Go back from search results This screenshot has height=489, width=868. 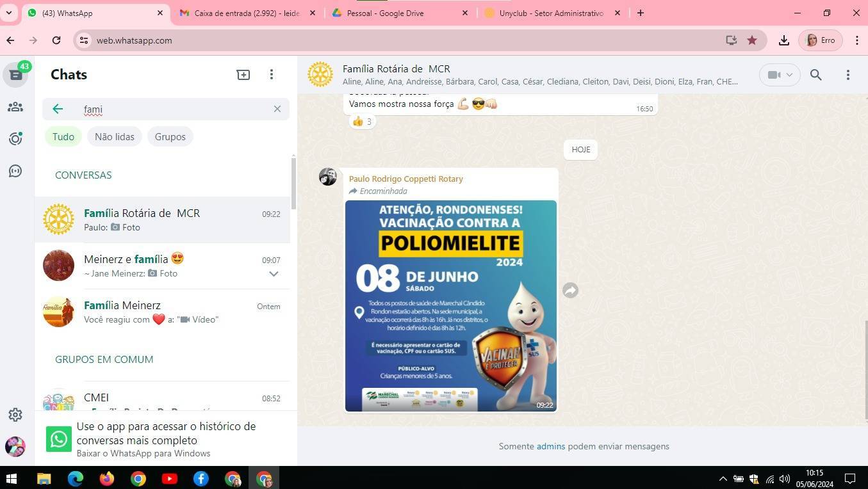58,109
